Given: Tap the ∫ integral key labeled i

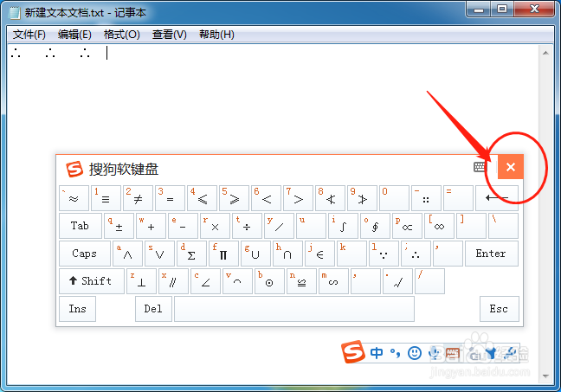Looking at the screenshot, I should 343,226.
